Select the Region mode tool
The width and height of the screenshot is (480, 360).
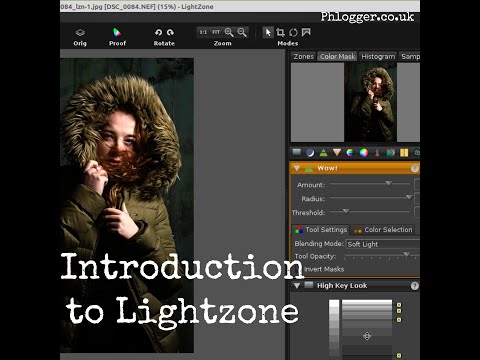pos(306,32)
